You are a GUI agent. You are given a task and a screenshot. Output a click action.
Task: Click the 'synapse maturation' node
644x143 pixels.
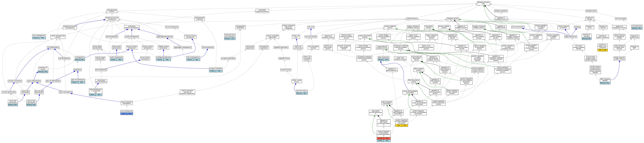tap(216, 70)
